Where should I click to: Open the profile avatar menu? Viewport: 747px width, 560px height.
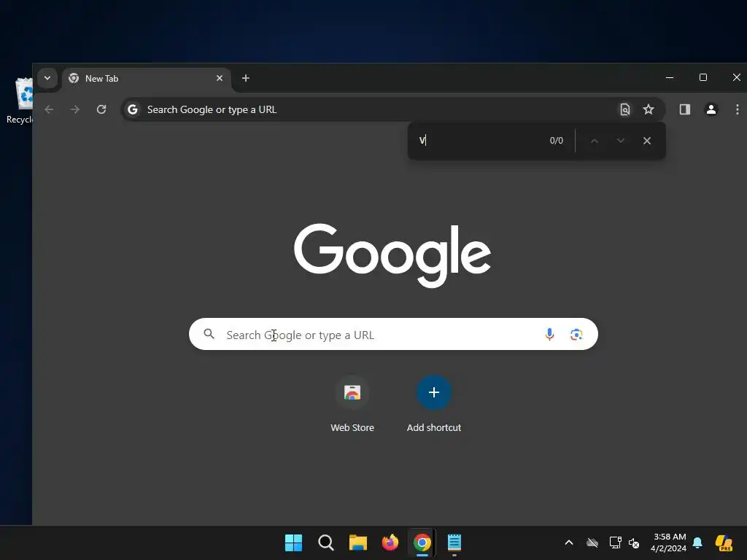711,109
